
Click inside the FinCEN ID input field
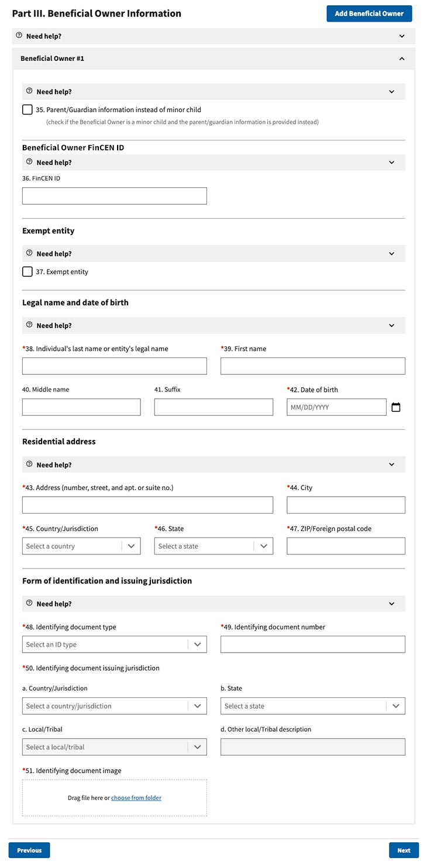coord(114,195)
